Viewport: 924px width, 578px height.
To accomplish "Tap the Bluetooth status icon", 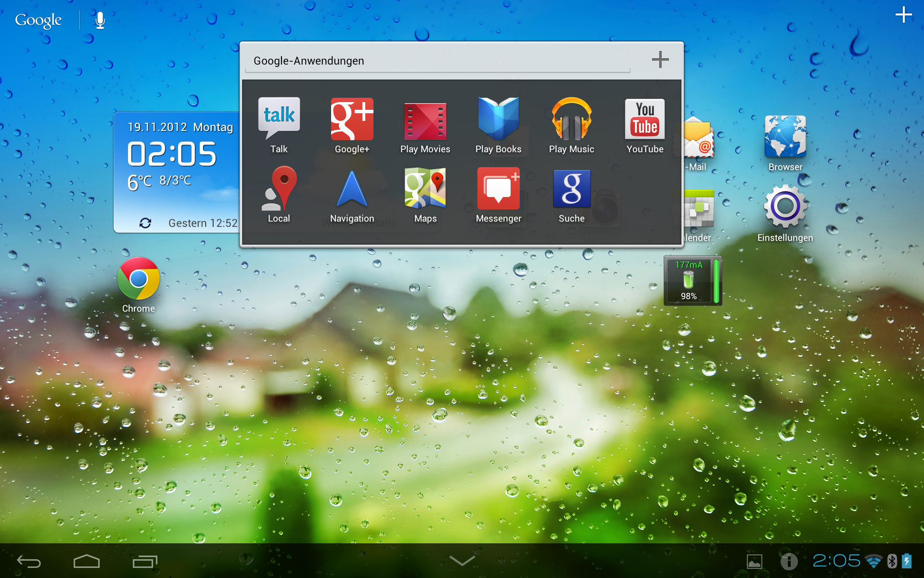I will pyautogui.click(x=892, y=561).
